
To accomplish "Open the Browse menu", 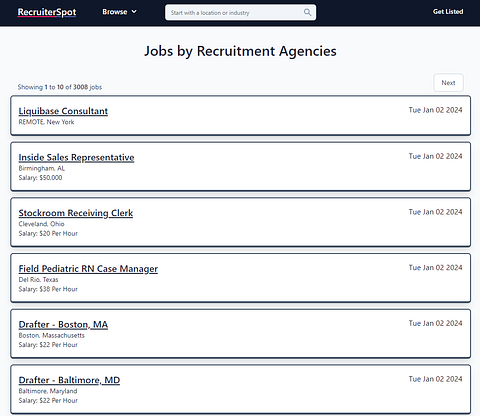I will tap(119, 12).
